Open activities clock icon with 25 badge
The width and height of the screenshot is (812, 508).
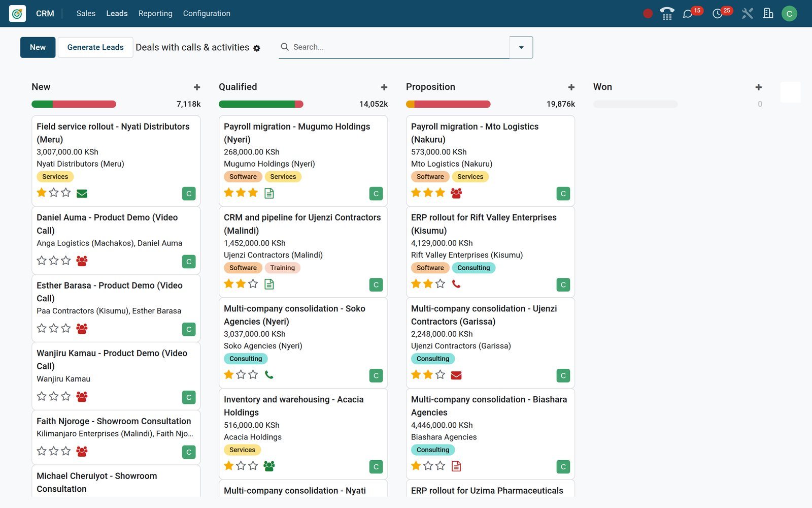click(718, 14)
